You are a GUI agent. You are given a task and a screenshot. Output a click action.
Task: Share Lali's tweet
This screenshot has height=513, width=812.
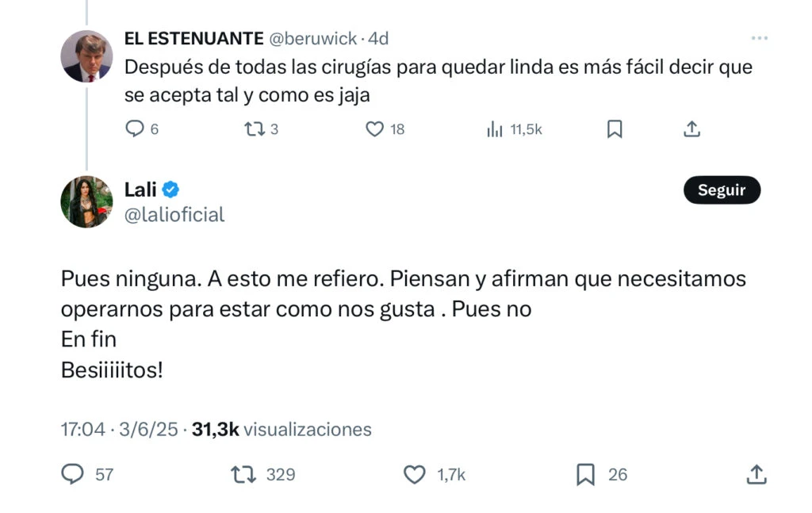757,474
